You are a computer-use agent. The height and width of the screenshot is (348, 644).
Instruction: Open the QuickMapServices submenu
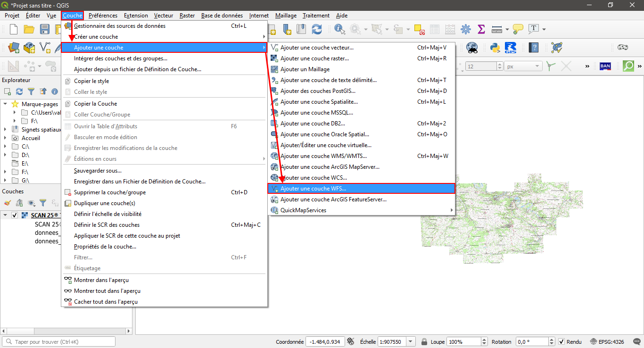(x=362, y=210)
